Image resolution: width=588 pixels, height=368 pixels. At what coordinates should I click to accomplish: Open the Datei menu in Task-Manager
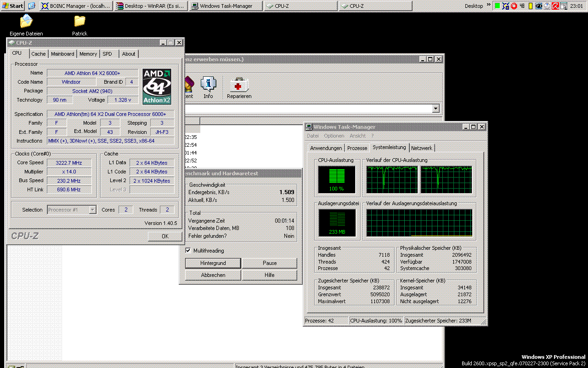click(x=313, y=136)
